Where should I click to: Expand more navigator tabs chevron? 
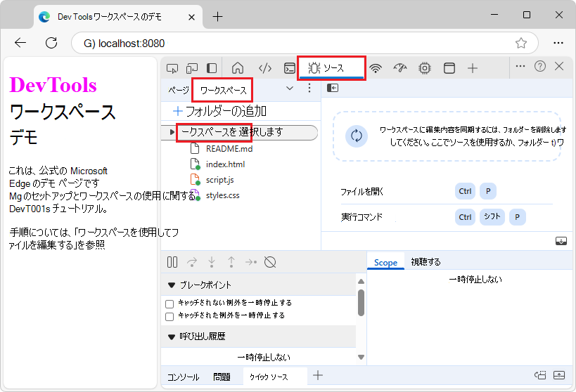[290, 88]
